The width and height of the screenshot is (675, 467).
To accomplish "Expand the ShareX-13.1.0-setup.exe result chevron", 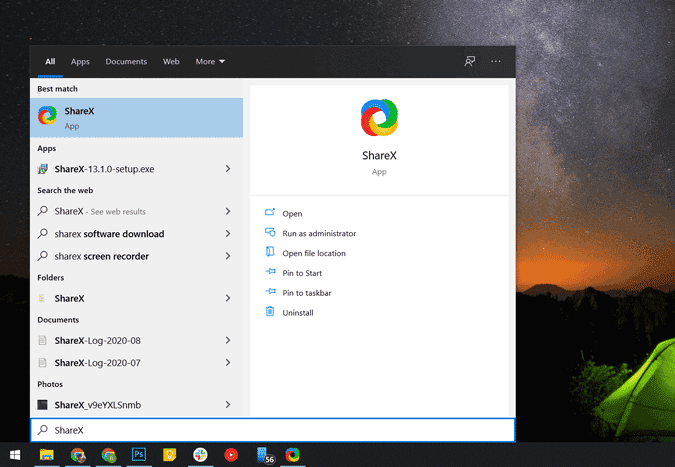I will 228,169.
